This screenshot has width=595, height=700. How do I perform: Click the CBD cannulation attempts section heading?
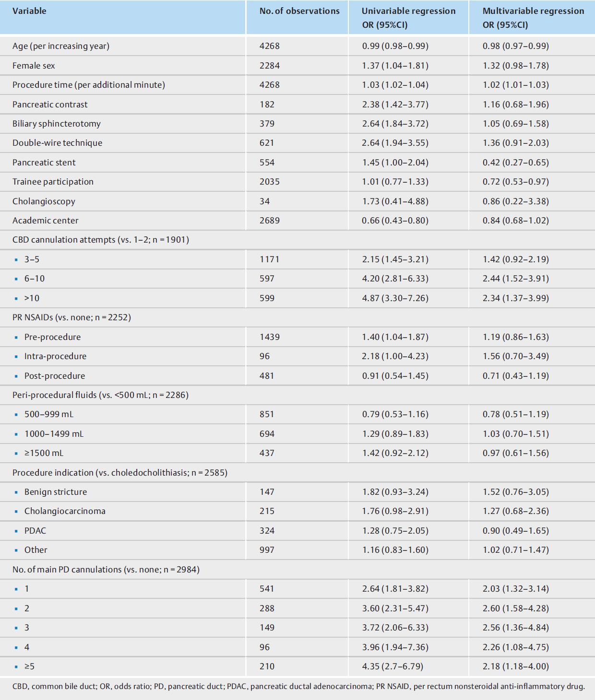tap(101, 240)
